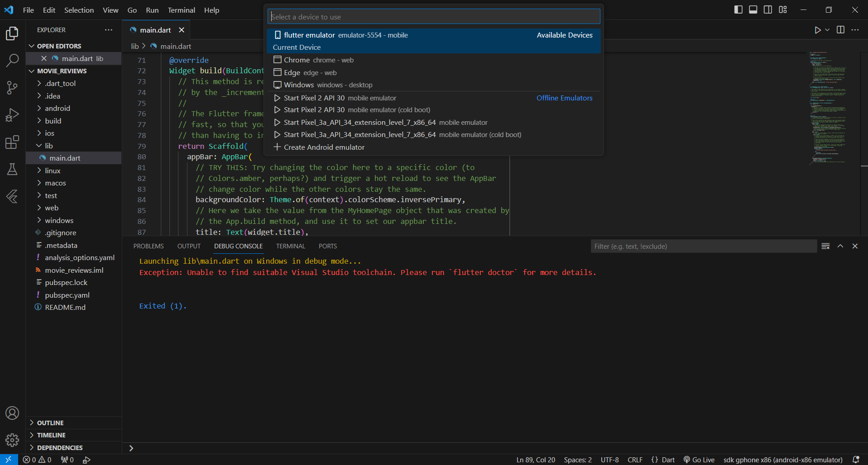Go to line via Ln 89, Col 20

coord(536,460)
